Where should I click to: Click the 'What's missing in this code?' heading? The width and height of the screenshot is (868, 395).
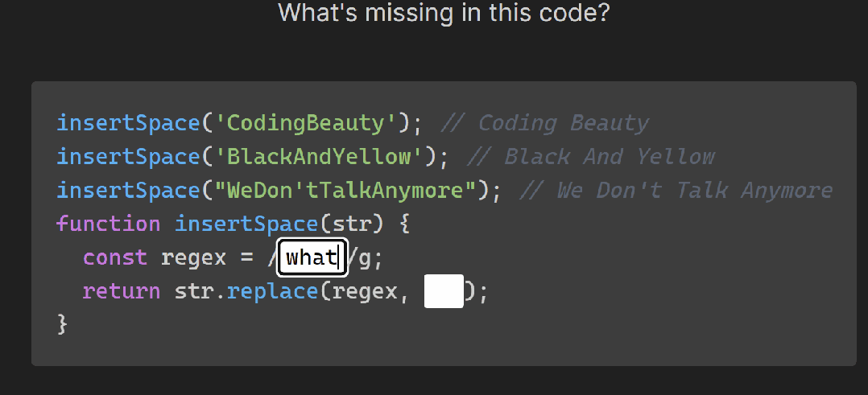444,13
